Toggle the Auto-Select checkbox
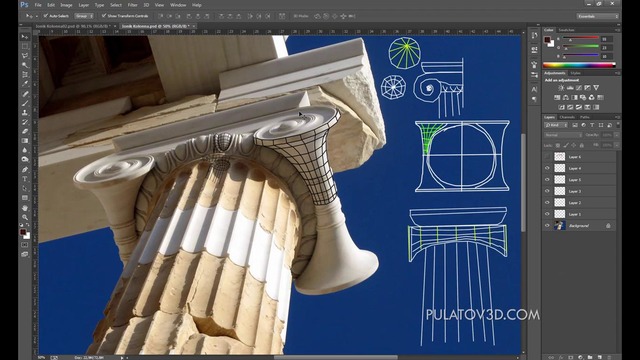 (46, 16)
